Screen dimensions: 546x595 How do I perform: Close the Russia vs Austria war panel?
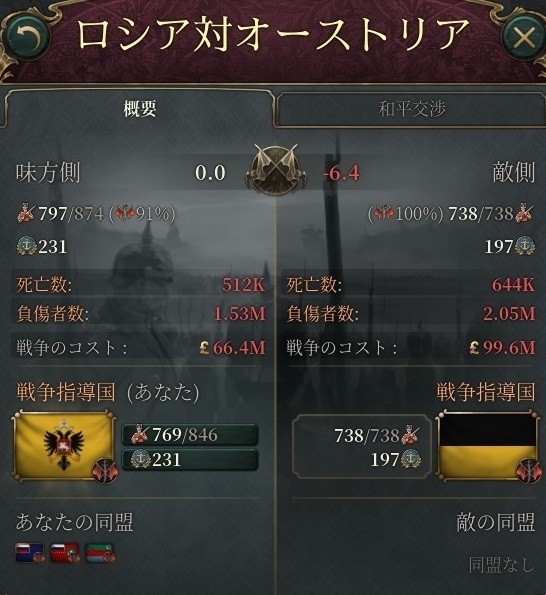click(x=524, y=37)
